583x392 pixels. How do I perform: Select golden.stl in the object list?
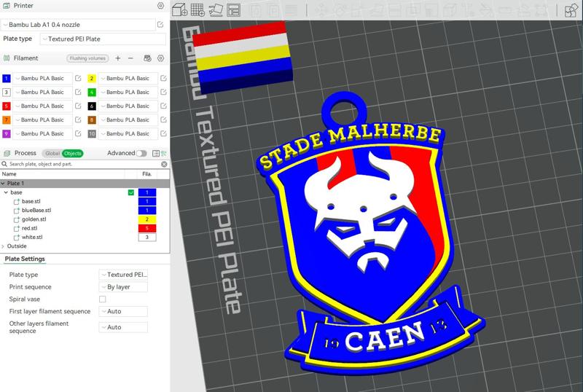(34, 219)
